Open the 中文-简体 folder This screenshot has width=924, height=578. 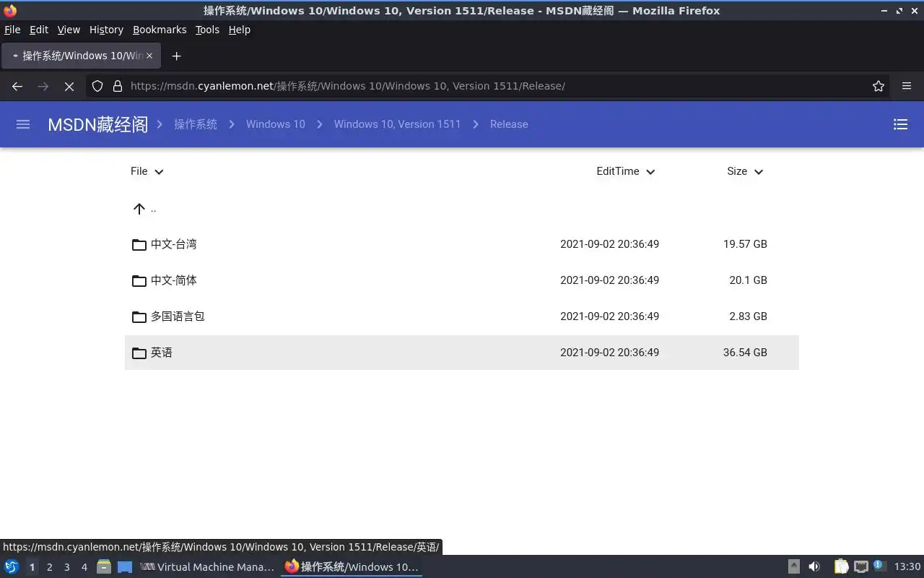pyautogui.click(x=462, y=280)
